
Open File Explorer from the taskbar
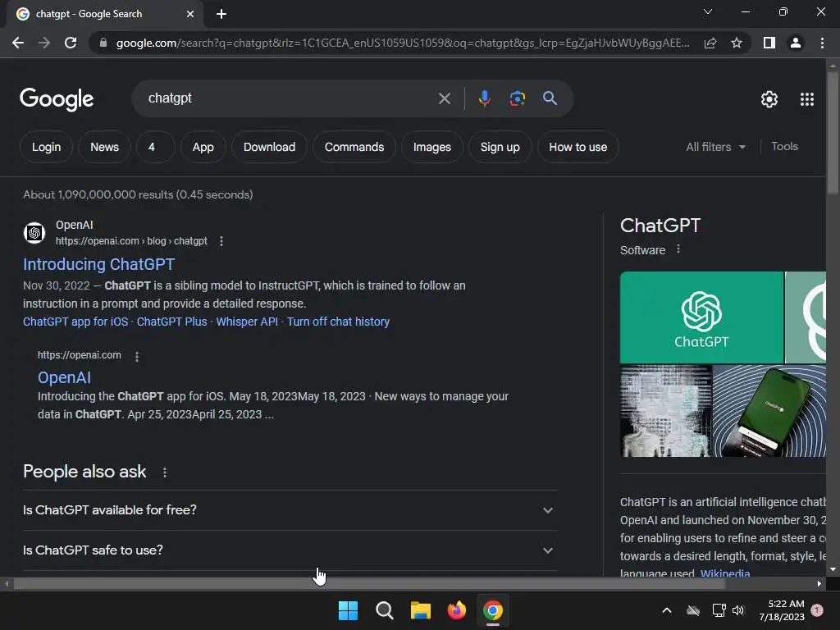point(421,610)
